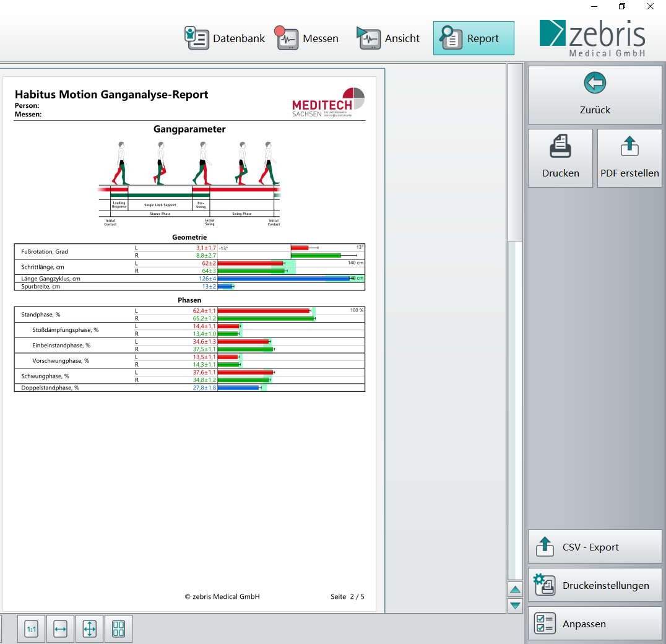Click the Schrittlänge, cm row label
Viewport: 666px width, 644px height.
(x=43, y=267)
